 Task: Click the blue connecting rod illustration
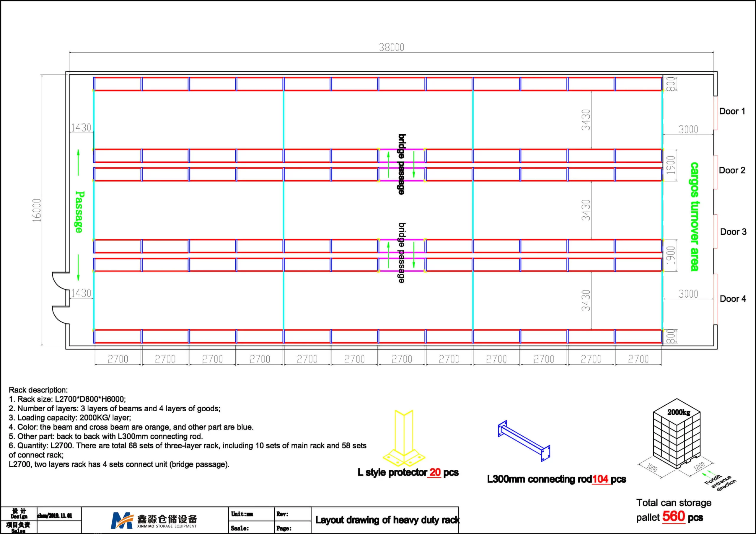tap(524, 441)
